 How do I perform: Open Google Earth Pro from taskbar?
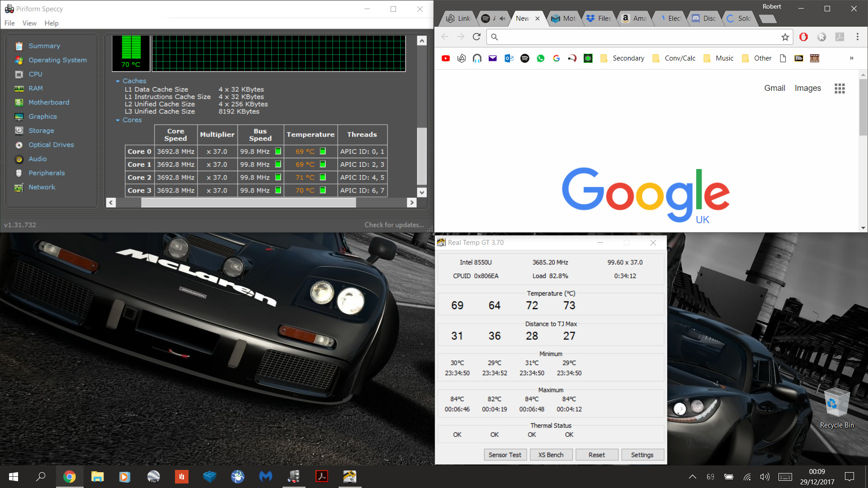click(154, 476)
